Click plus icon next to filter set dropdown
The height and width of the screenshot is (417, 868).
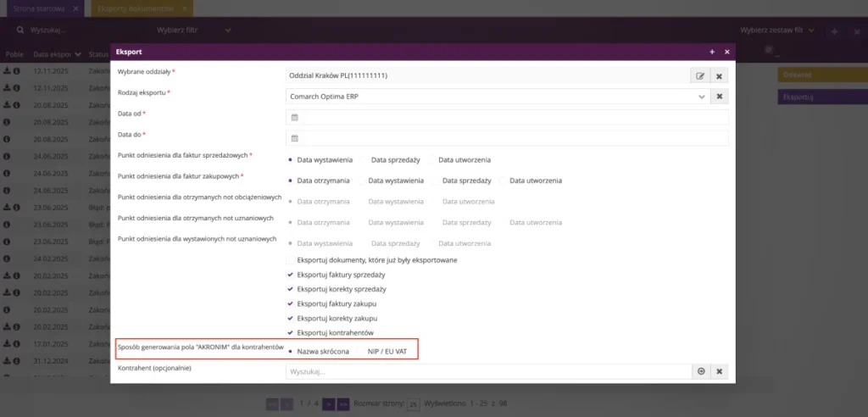tap(835, 31)
